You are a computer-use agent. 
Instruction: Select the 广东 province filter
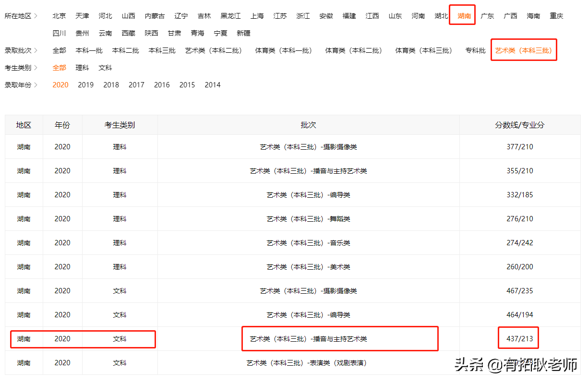pos(487,15)
